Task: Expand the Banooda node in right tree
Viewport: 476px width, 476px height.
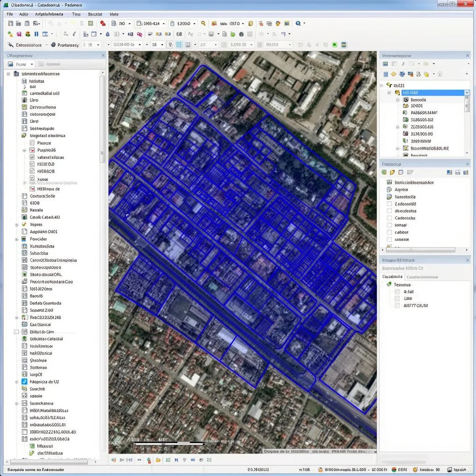Action: [x=397, y=100]
